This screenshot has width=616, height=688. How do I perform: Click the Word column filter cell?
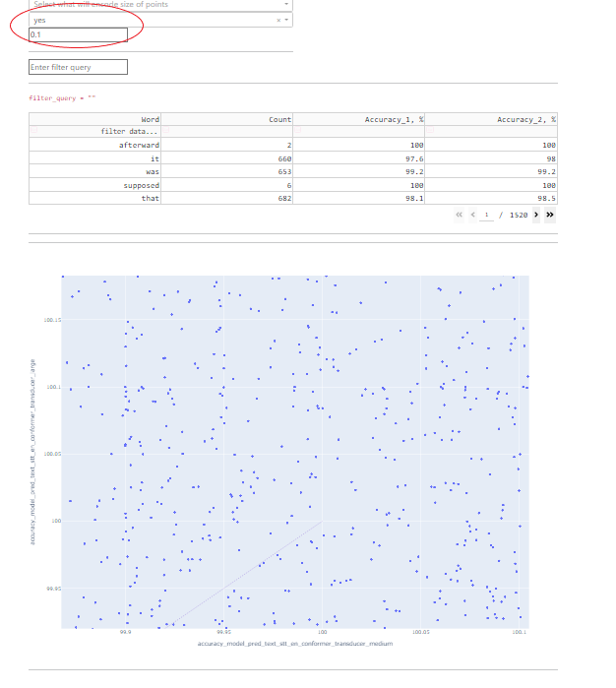pyautogui.click(x=98, y=131)
